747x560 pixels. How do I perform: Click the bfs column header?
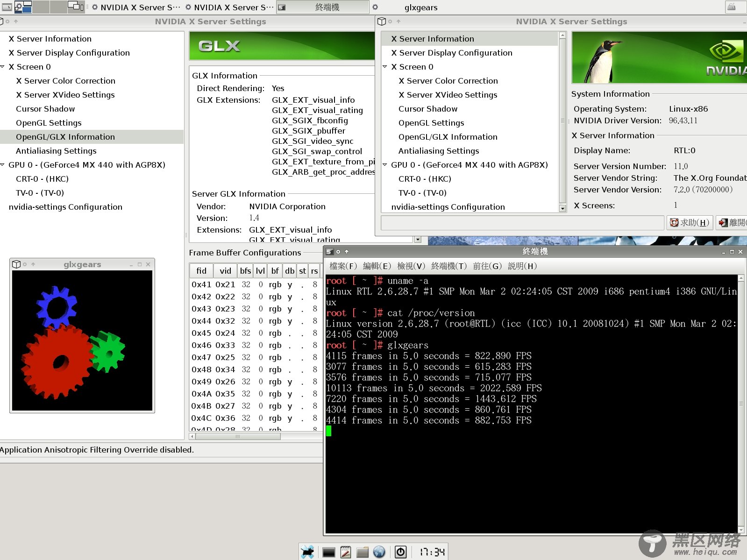tap(245, 271)
